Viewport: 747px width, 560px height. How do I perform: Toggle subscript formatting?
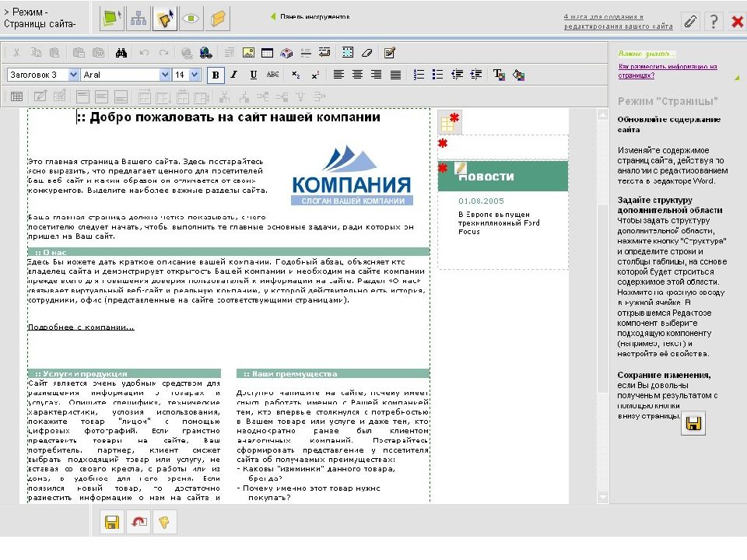[x=296, y=75]
